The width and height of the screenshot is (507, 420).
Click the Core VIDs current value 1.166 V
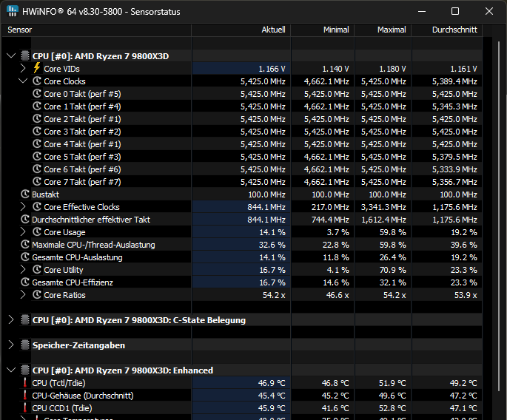tap(272, 69)
